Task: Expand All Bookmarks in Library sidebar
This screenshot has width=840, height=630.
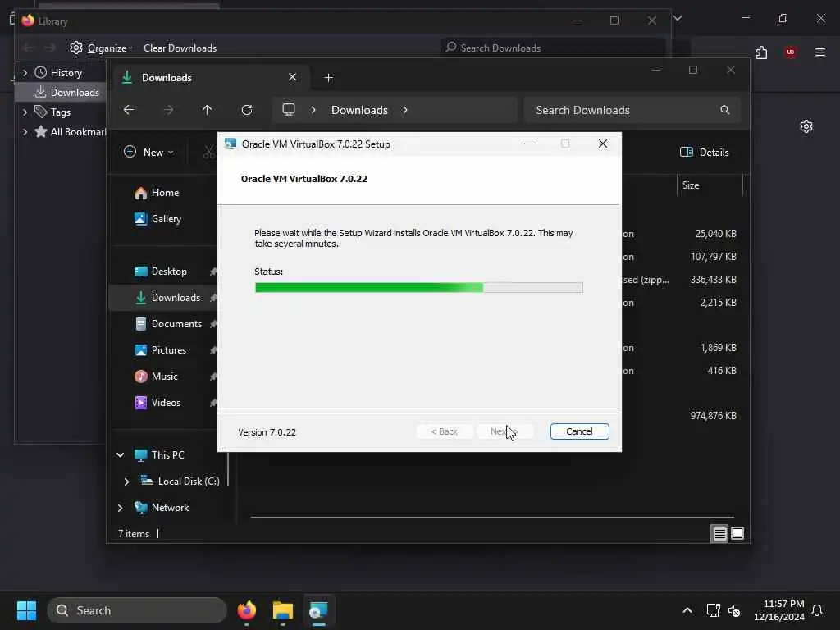Action: coord(25,132)
